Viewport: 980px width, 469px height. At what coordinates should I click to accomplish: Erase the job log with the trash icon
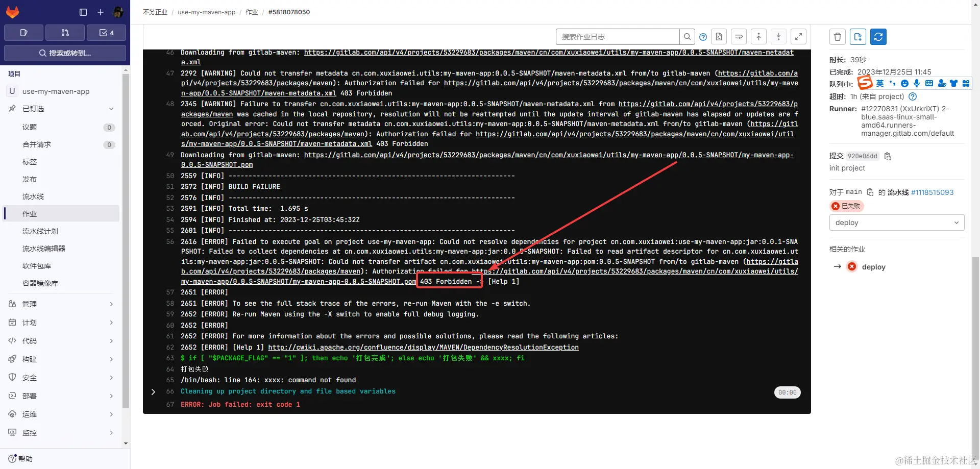coord(838,36)
